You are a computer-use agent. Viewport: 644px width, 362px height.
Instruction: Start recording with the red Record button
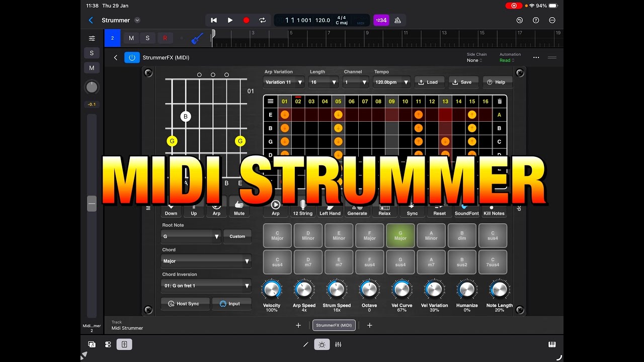tap(246, 20)
